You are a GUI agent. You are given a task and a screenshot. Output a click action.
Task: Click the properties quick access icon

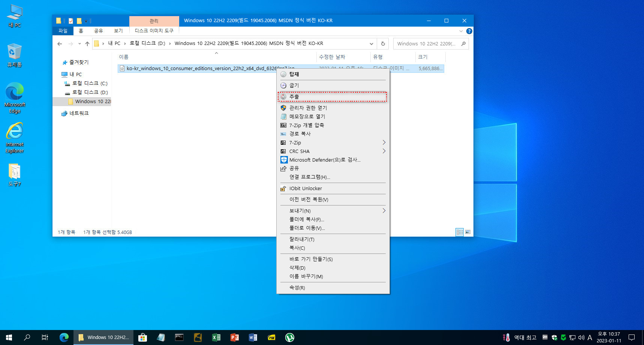70,21
